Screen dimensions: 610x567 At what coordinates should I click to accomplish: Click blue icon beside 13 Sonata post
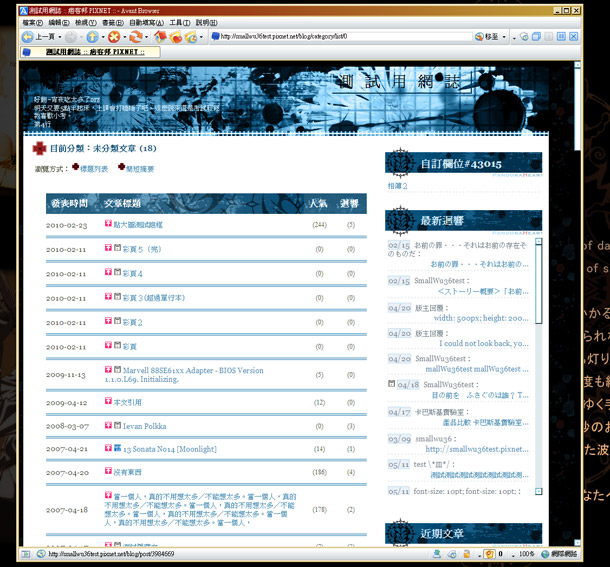click(117, 448)
